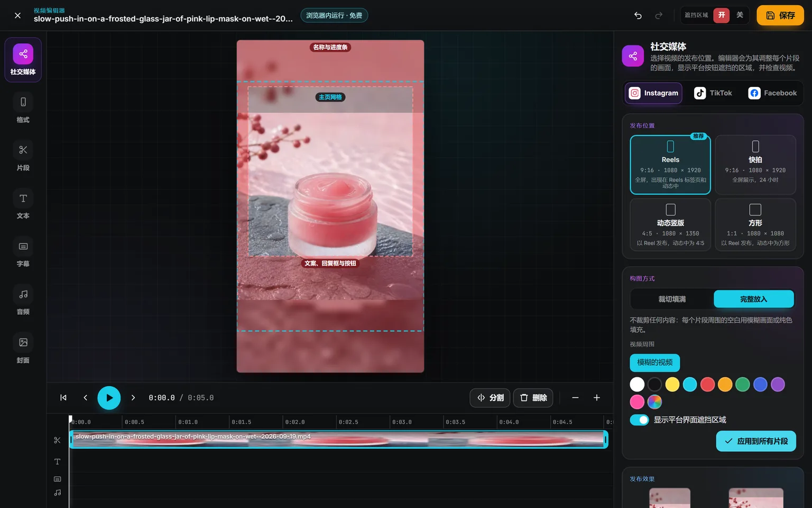This screenshot has width=812, height=508.
Task: Pick the yellow fill color swatch
Action: click(x=672, y=385)
